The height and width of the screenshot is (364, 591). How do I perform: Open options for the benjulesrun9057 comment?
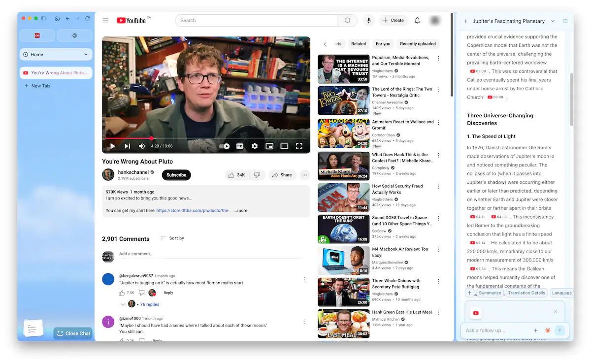[304, 279]
